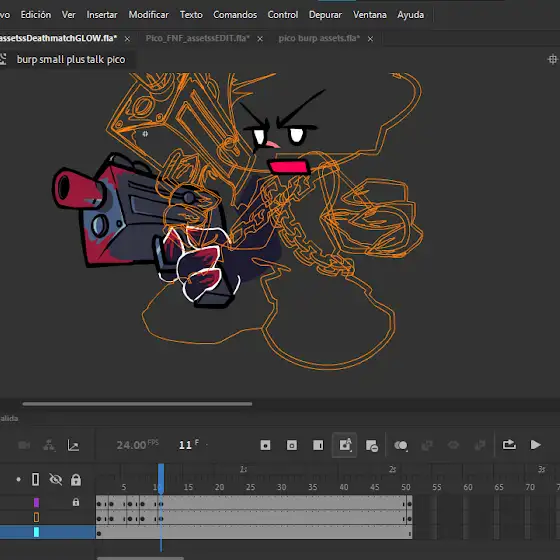Click the highlight layers dot in the header
This screenshot has width=560, height=560.
point(19,479)
